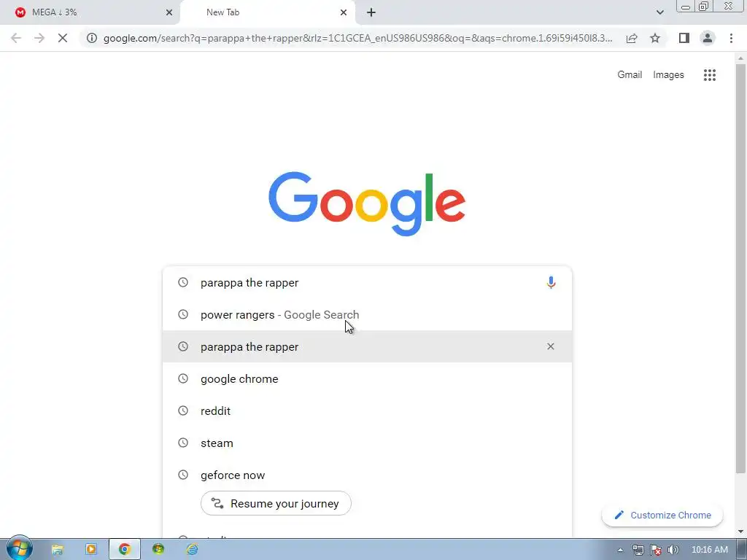
Task: Open the Gmail link
Action: coord(630,75)
